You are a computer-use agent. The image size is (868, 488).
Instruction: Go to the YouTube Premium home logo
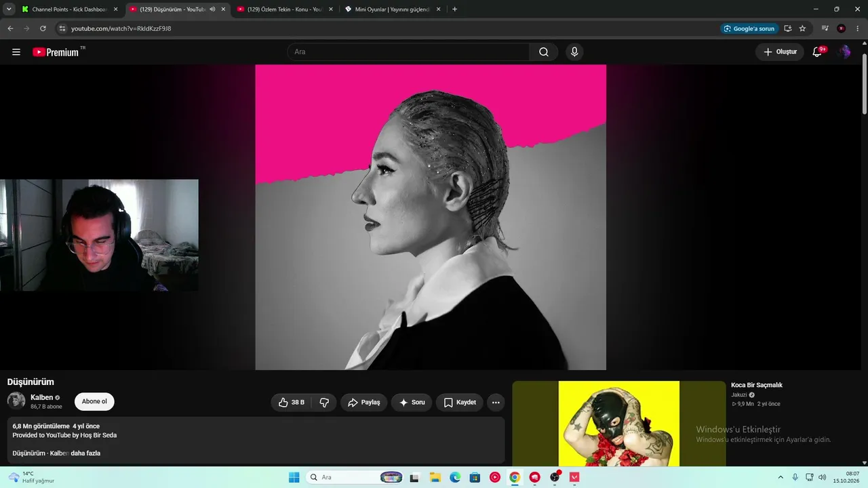56,52
